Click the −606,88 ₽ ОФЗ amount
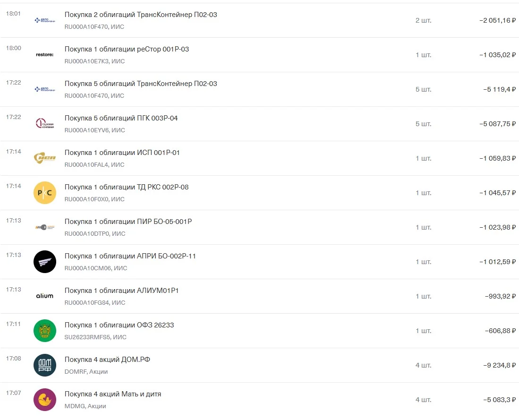Viewport: 519px width, 420px height. coord(500,331)
